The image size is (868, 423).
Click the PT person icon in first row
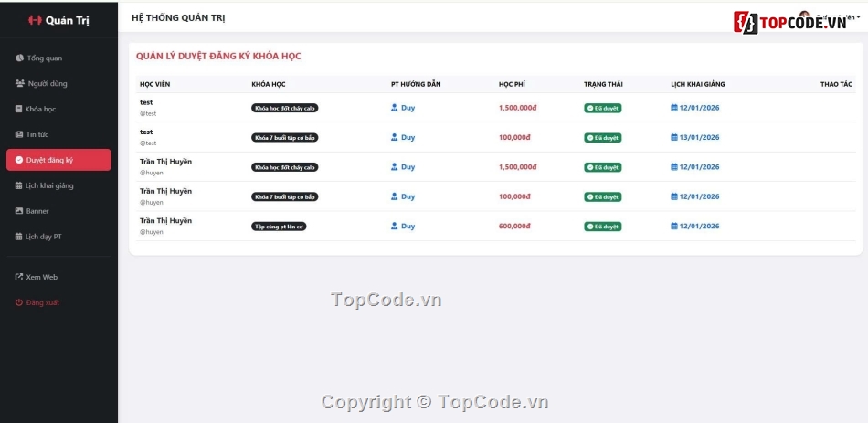[395, 108]
